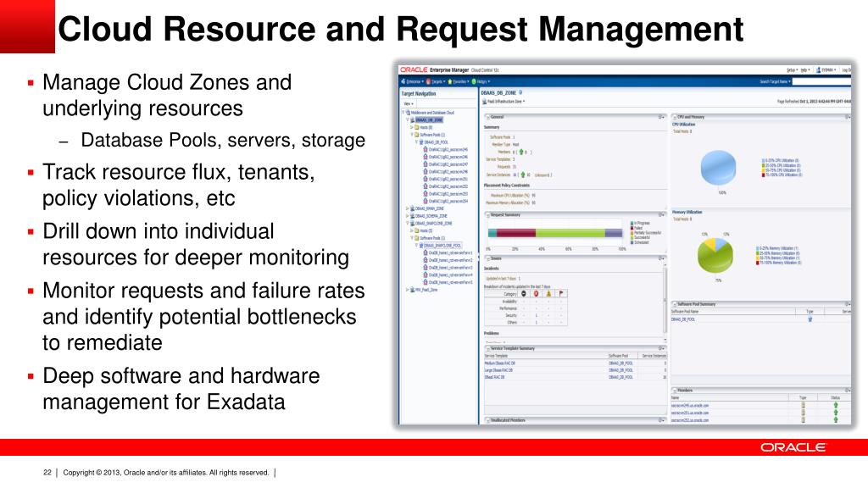Open the General section options menu icon
868x488 pixels.
[x=661, y=117]
